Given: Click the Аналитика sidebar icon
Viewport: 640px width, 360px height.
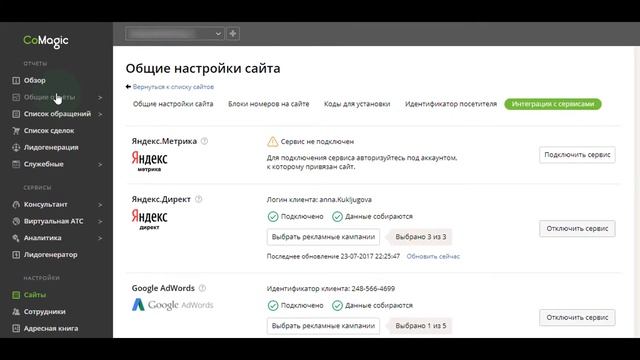Looking at the screenshot, I should tap(16, 238).
